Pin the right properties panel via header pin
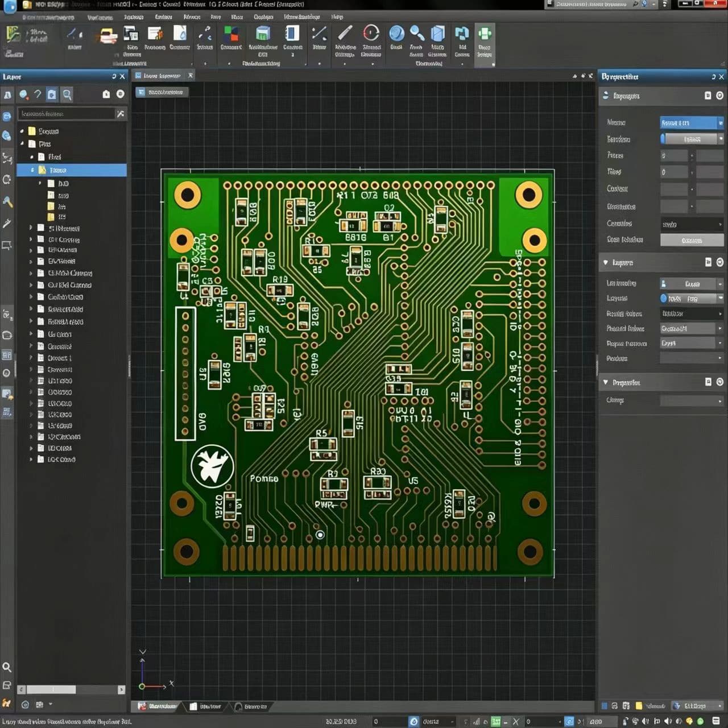This screenshot has height=728, width=728. 713,76
